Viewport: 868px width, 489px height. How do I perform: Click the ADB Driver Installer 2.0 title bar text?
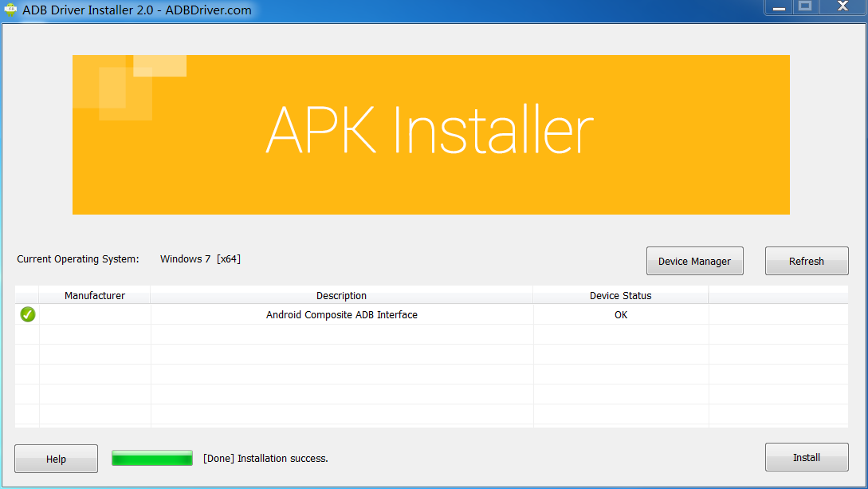[x=136, y=10]
